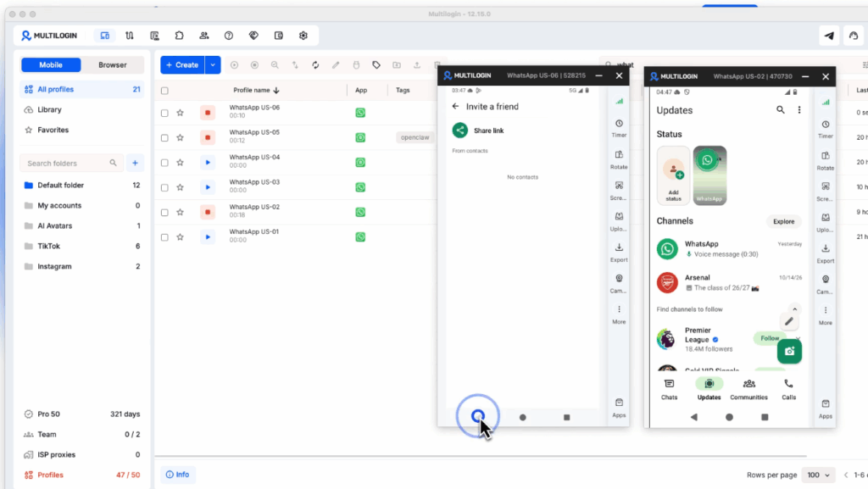Image resolution: width=868 pixels, height=489 pixels.
Task: Open team members icon in top navigation
Action: (x=204, y=36)
